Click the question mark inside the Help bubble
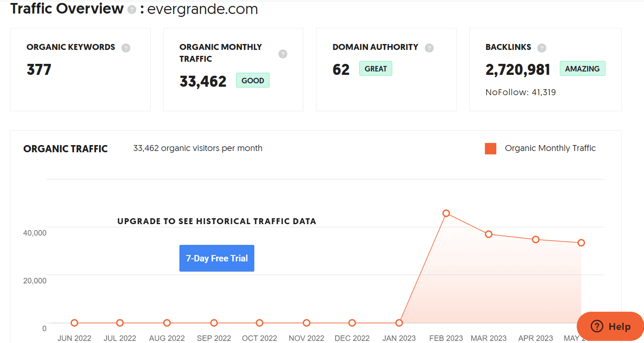This screenshot has height=343, width=644. pos(597,327)
